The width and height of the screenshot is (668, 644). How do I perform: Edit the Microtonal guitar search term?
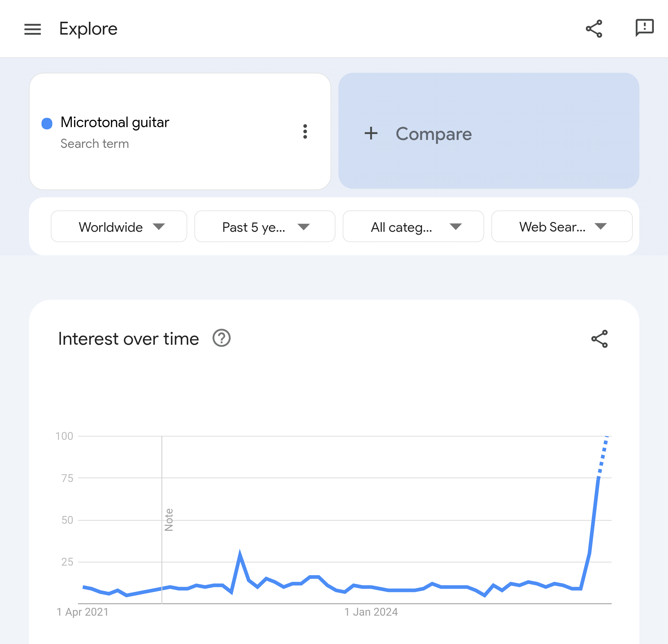(115, 122)
